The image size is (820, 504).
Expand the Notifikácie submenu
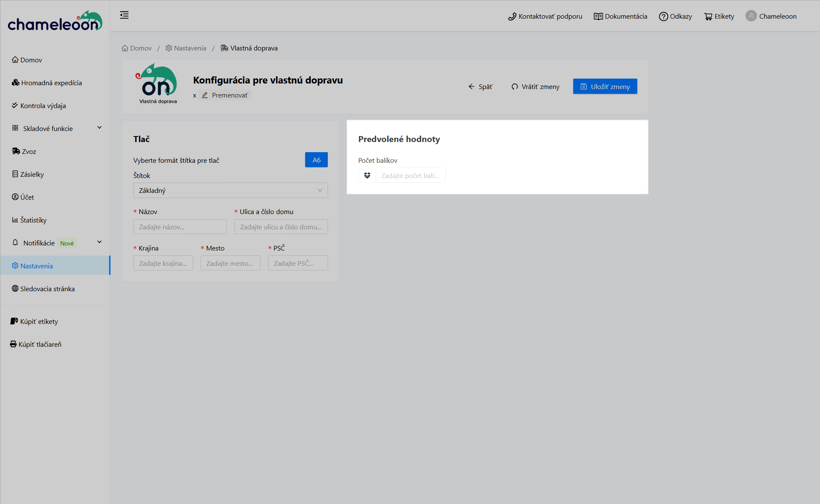100,242
